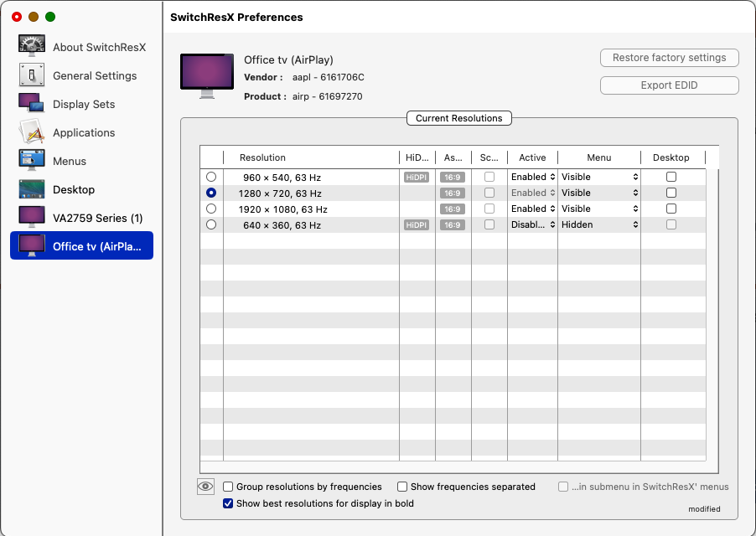Click 16:9 badge on 960 × 540 row
The image size is (756, 536).
pyautogui.click(x=453, y=178)
